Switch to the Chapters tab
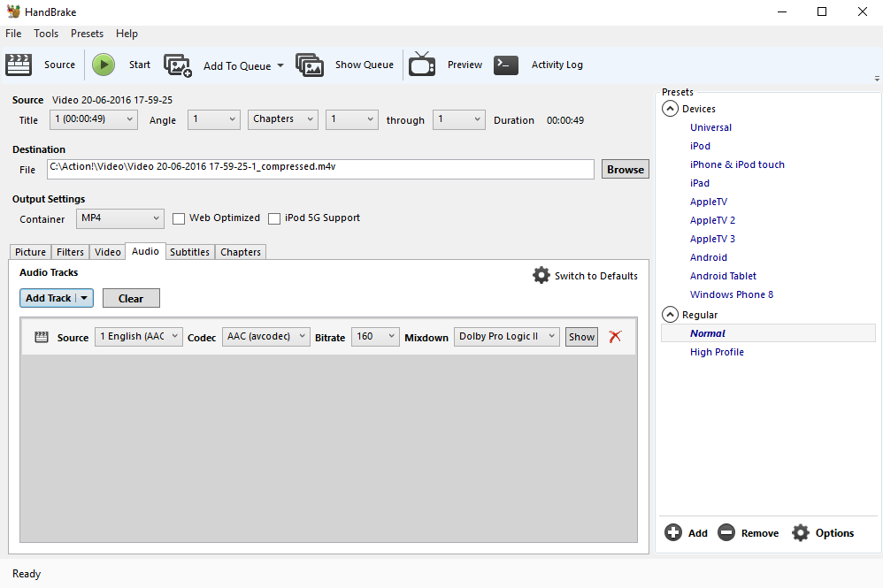Image resolution: width=883 pixels, height=588 pixels. click(x=241, y=252)
